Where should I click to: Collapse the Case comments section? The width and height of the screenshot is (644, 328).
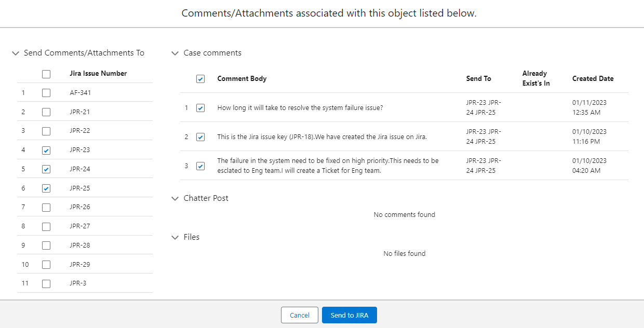(175, 53)
